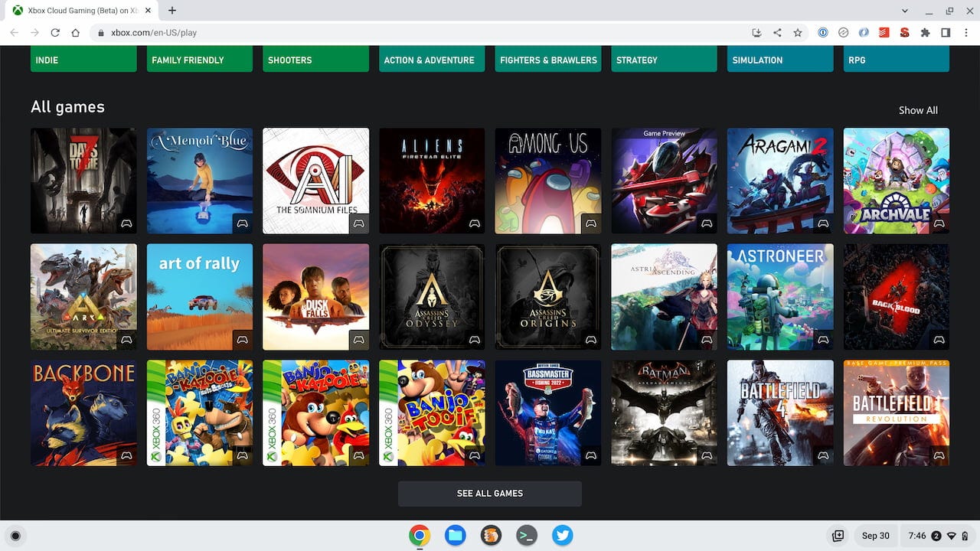Open a new browser tab
This screenshot has height=551, width=980.
pos(172,11)
